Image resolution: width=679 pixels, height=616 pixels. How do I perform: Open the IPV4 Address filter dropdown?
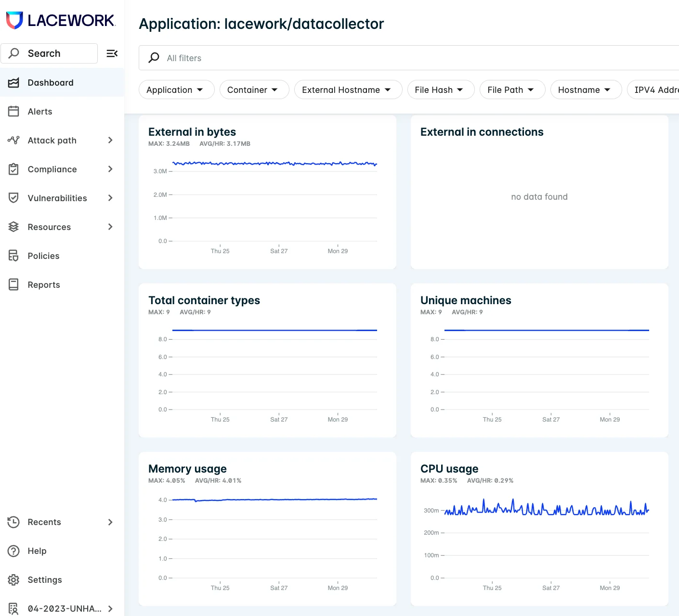pos(654,90)
